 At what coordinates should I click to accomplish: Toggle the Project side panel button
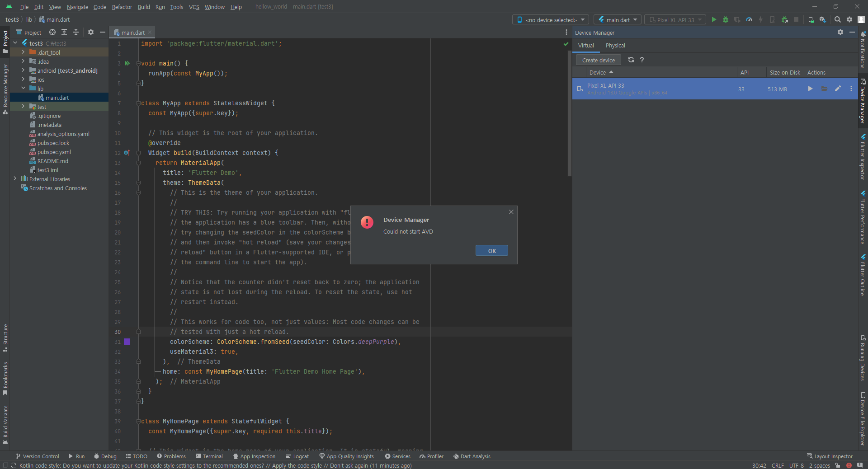(x=5, y=42)
